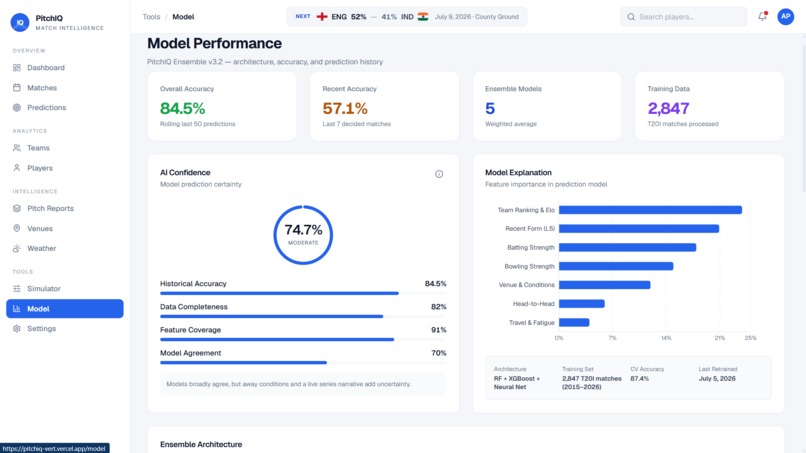Click the Simulator sliders icon
The image size is (806, 453).
click(16, 288)
